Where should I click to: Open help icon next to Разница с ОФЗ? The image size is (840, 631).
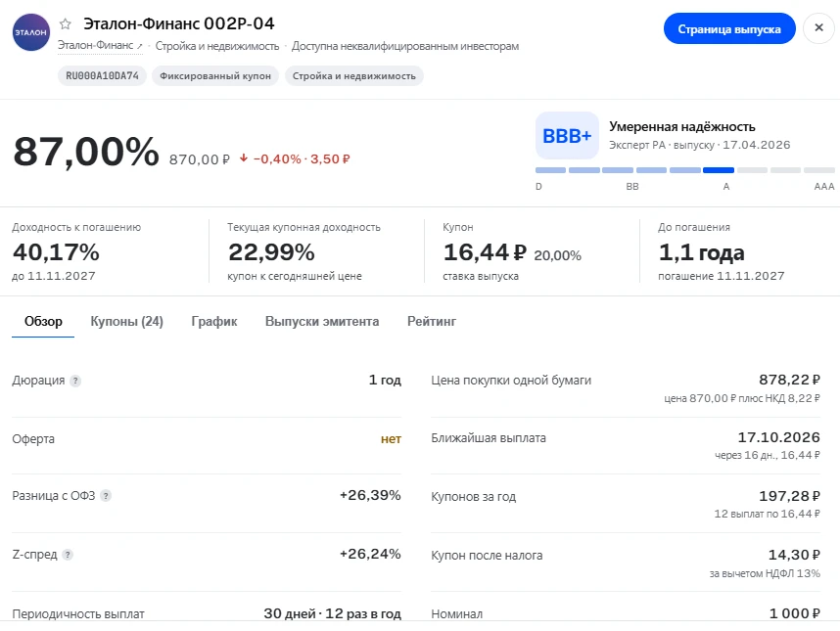click(x=106, y=496)
